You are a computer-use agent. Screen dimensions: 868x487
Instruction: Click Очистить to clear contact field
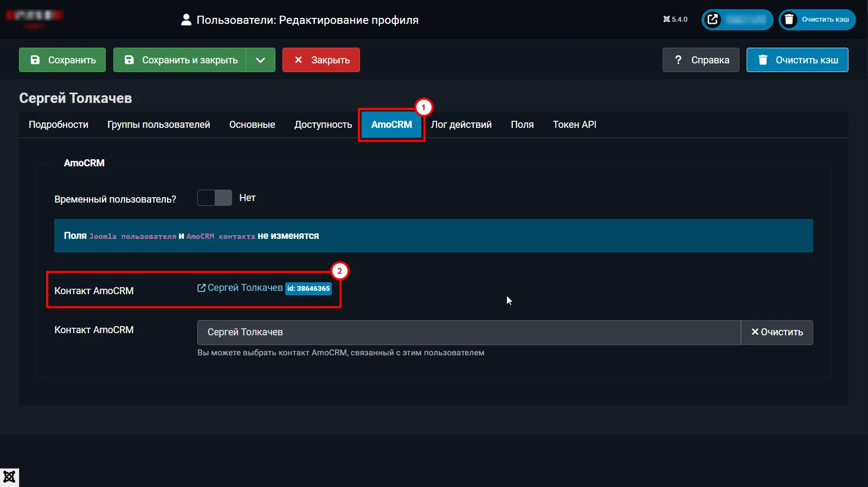(x=777, y=332)
